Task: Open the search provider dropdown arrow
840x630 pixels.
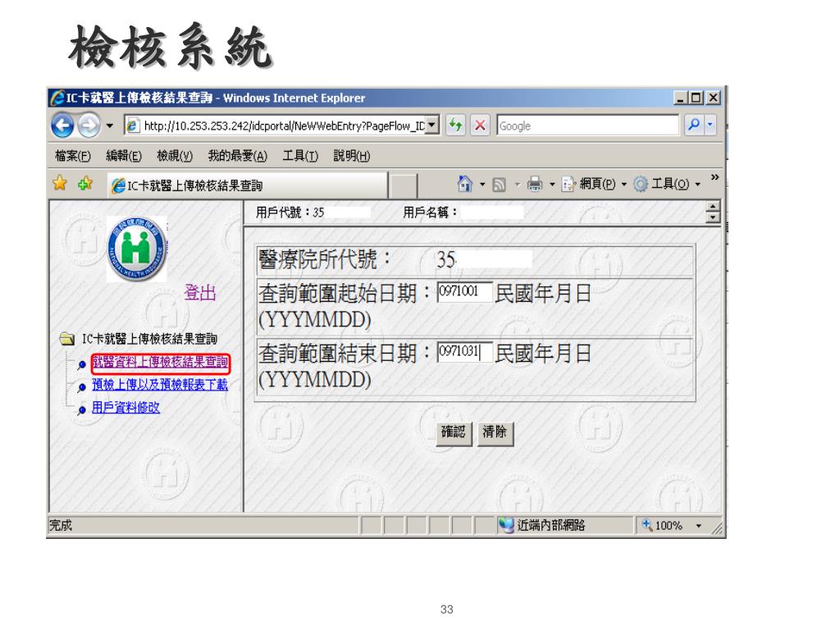Action: (710, 126)
